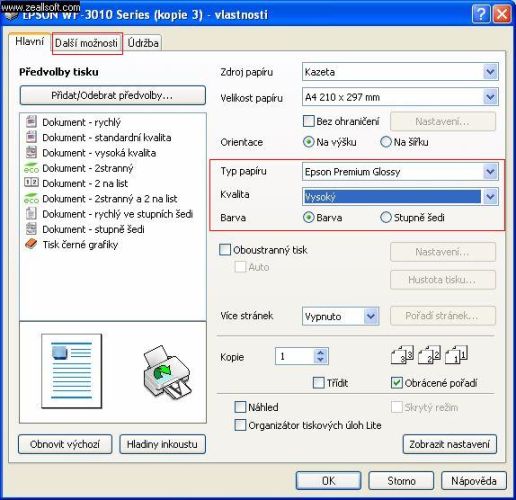Open Typ papíru dropdown

coord(490,172)
